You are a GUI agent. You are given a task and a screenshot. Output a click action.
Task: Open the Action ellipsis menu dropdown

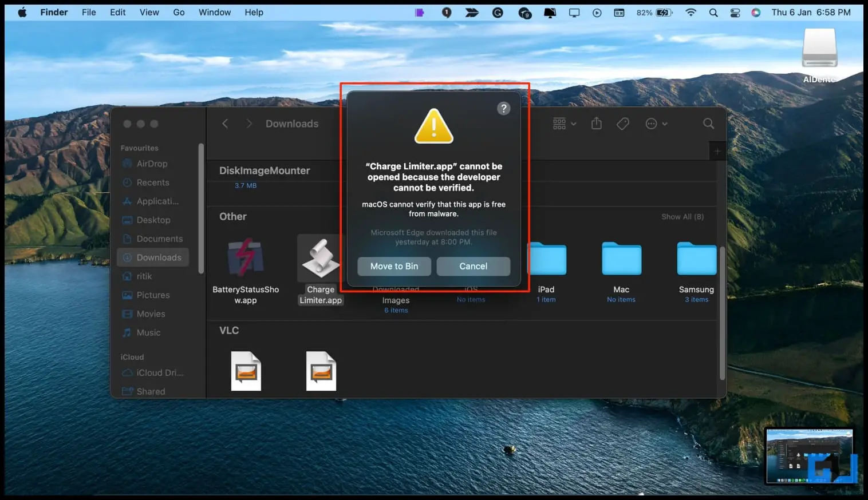click(656, 124)
